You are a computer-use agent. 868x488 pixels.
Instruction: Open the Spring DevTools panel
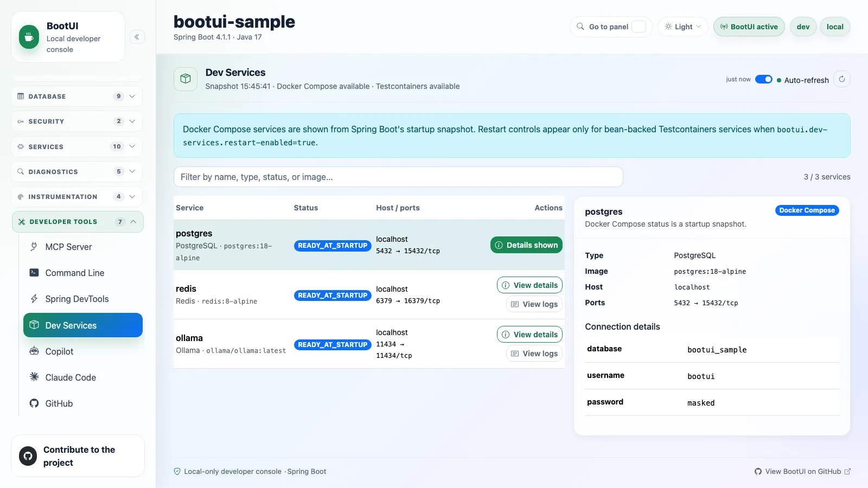click(82, 299)
